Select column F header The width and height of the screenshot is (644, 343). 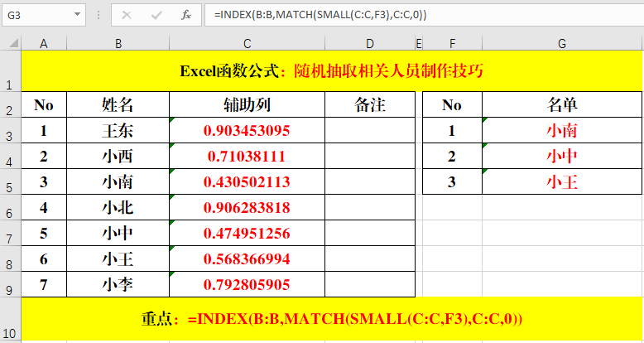pyautogui.click(x=452, y=44)
